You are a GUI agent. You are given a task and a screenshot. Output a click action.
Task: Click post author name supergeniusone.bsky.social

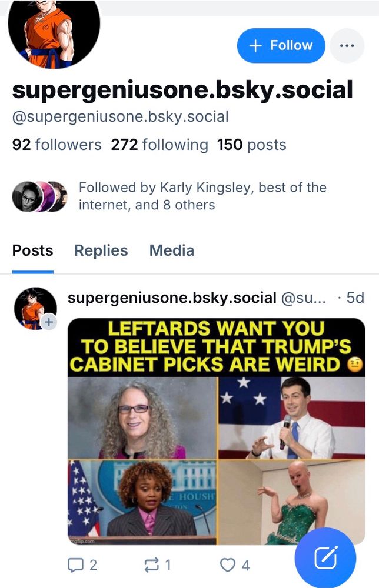click(172, 298)
